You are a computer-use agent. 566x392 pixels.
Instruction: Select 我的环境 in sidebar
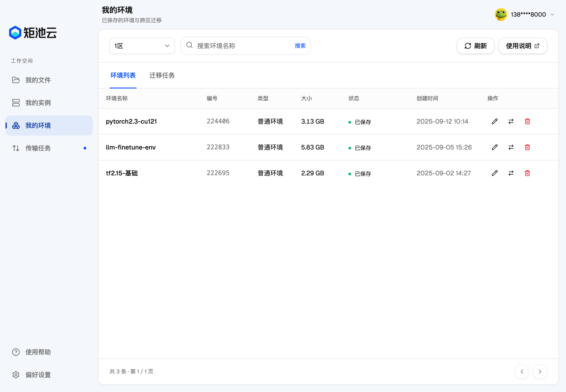coord(49,125)
